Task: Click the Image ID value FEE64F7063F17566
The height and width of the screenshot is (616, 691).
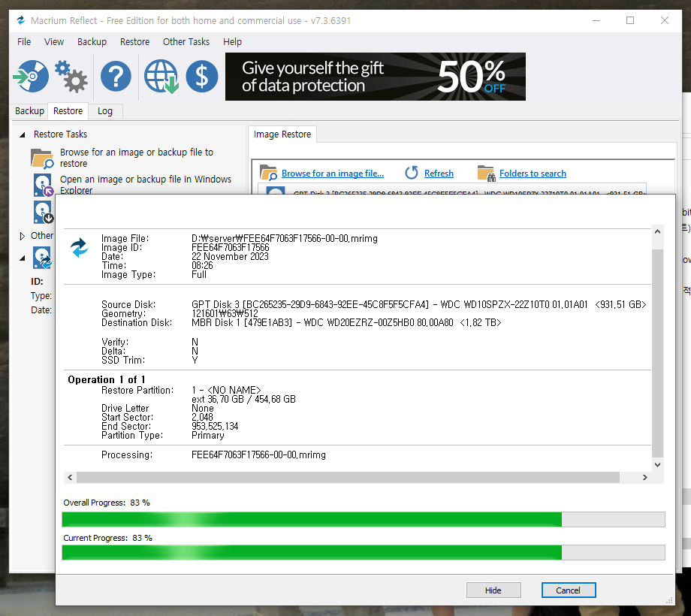Action: coord(230,248)
